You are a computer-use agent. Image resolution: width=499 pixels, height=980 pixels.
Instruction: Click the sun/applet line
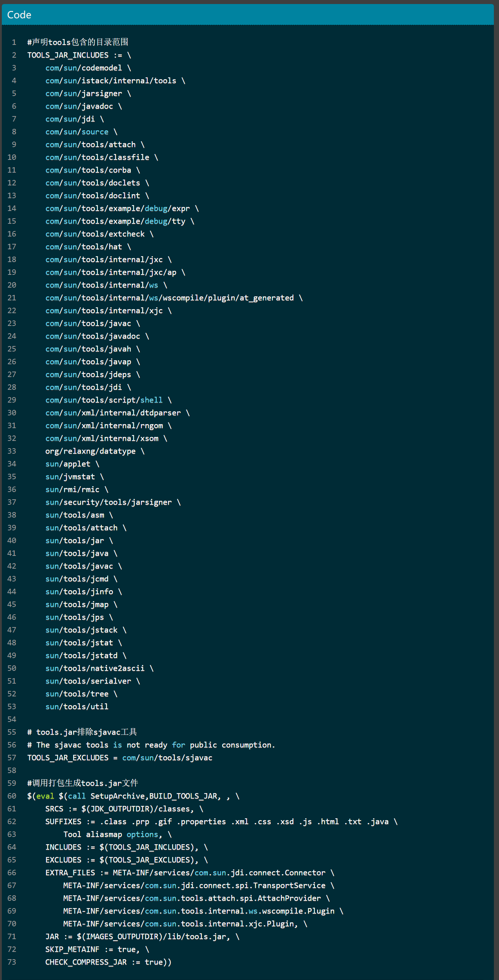tap(72, 464)
